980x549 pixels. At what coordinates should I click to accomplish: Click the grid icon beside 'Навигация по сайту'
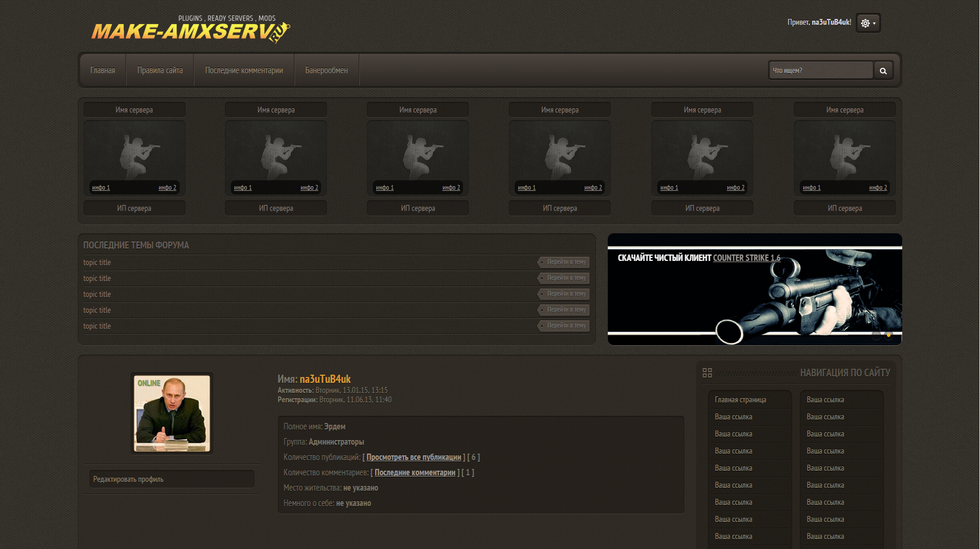(707, 373)
